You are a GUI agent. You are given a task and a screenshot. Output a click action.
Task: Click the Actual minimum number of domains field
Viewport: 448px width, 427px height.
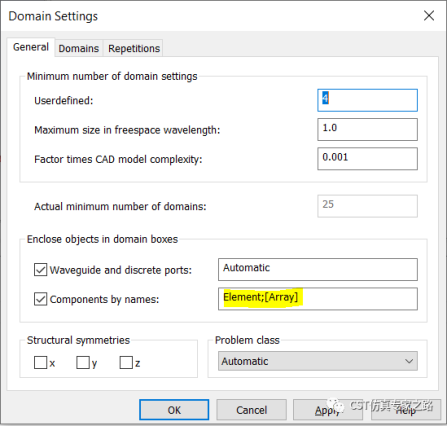(367, 206)
